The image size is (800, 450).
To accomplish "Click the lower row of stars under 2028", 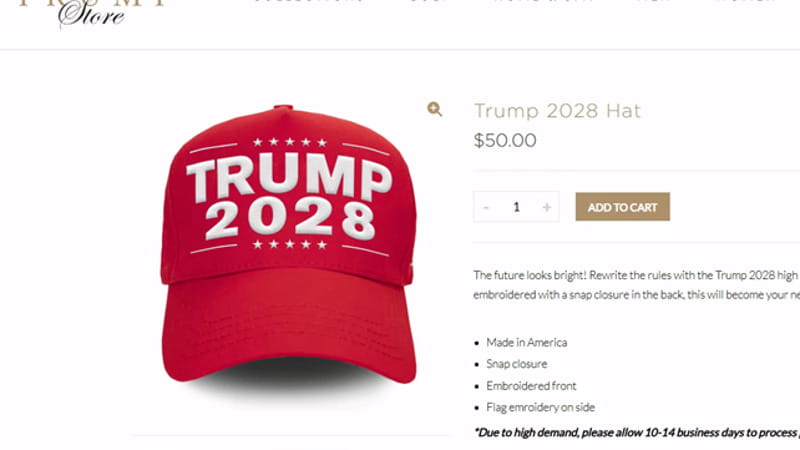I will tap(290, 244).
